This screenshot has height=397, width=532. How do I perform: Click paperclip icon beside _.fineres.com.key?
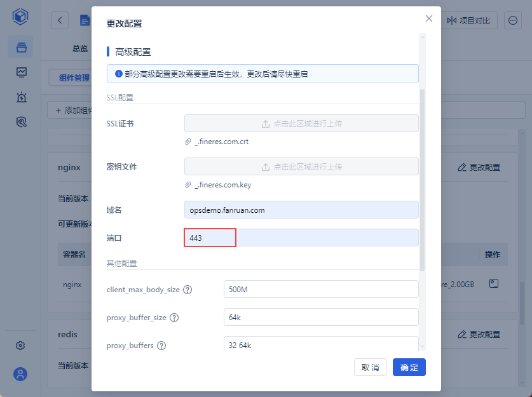[188, 185]
